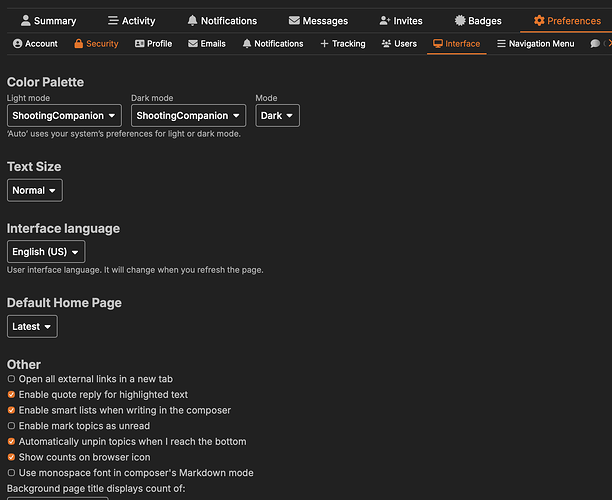Click the Preferences gear icon

(539, 21)
